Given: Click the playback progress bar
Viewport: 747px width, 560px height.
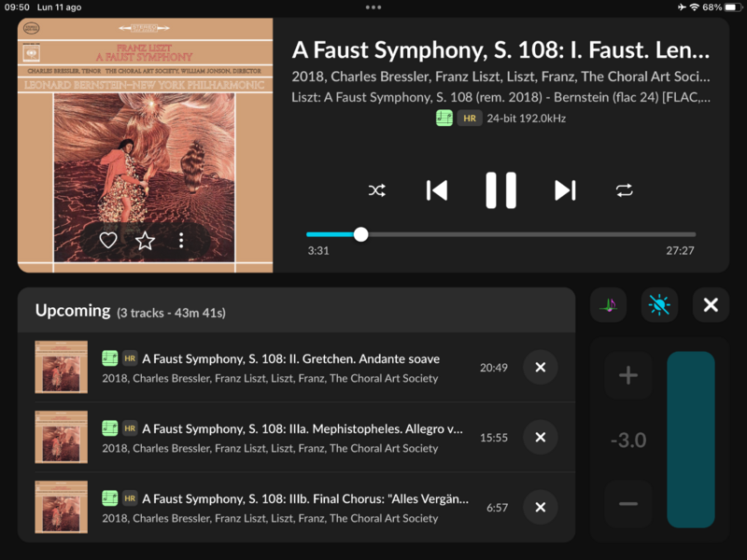Looking at the screenshot, I should point(500,234).
